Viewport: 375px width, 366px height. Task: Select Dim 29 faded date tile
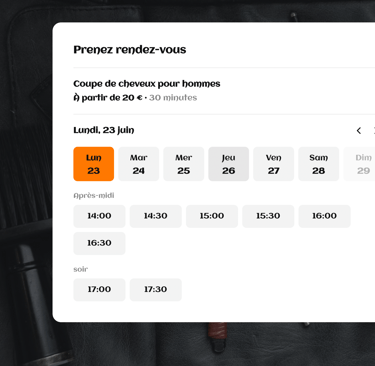[x=359, y=164]
